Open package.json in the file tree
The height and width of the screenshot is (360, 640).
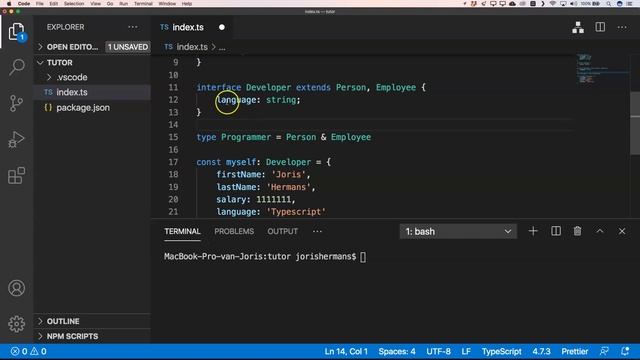coord(92,108)
